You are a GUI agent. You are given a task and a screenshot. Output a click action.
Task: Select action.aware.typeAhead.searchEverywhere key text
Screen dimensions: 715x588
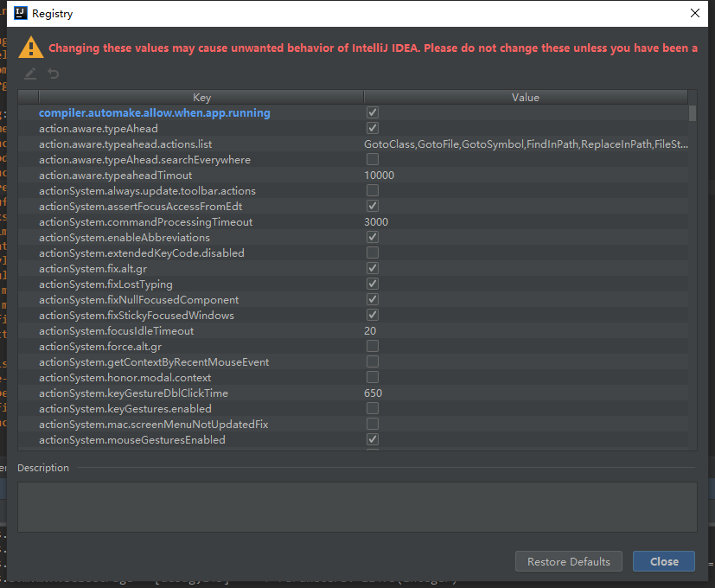[144, 160]
